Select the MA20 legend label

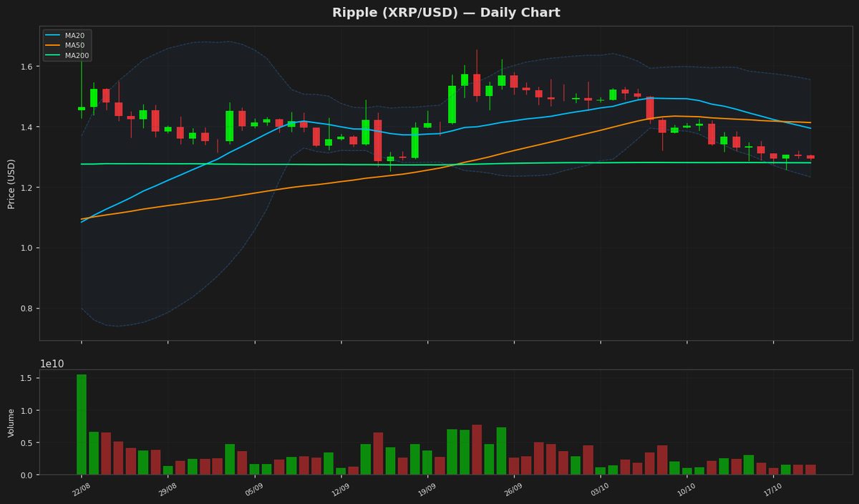click(73, 35)
